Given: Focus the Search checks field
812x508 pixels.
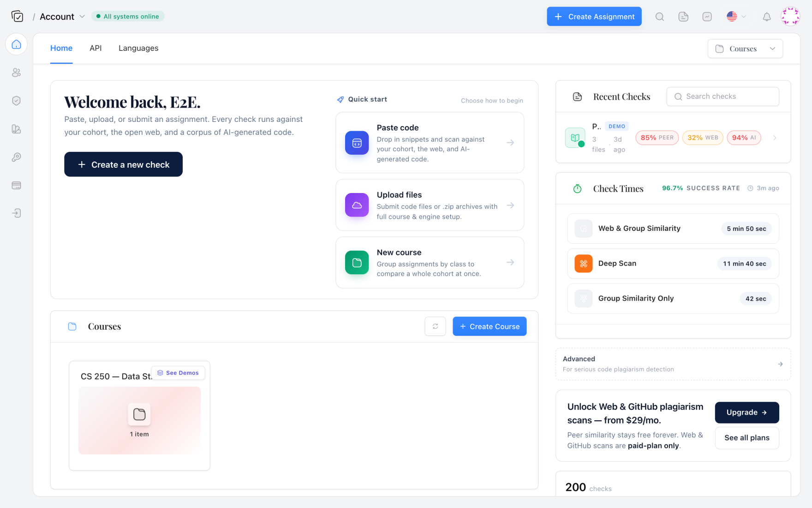Looking at the screenshot, I should point(722,97).
